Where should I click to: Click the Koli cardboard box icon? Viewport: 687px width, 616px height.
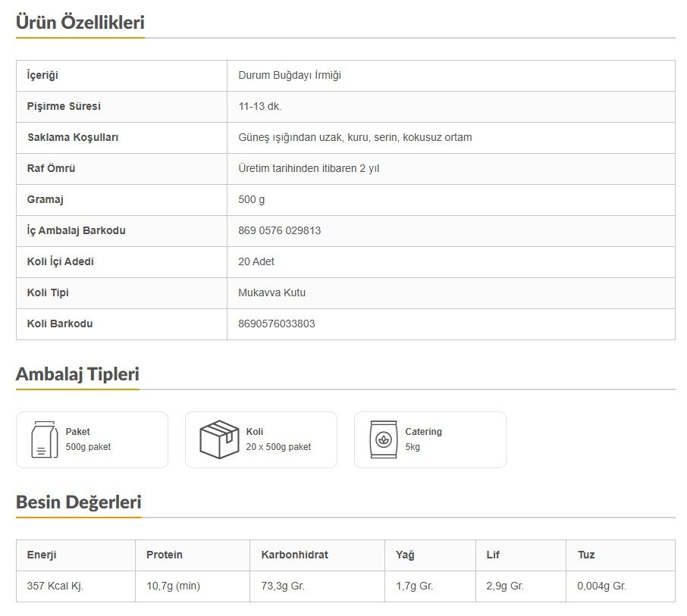point(219,439)
